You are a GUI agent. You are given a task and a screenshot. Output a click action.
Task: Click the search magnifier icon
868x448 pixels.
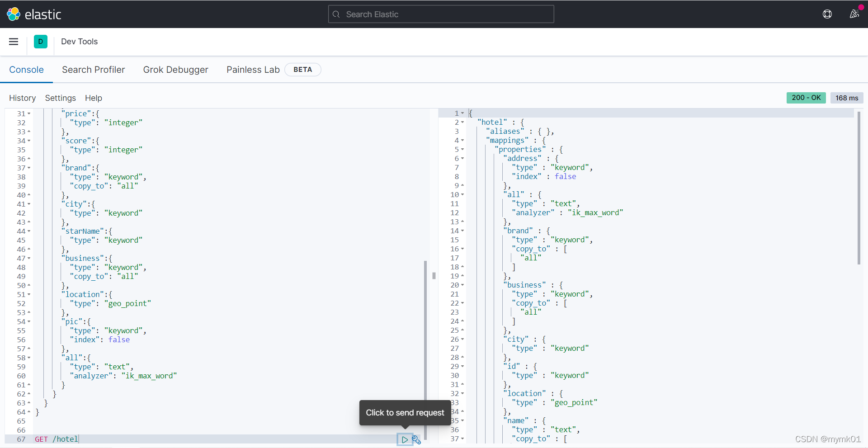point(336,14)
